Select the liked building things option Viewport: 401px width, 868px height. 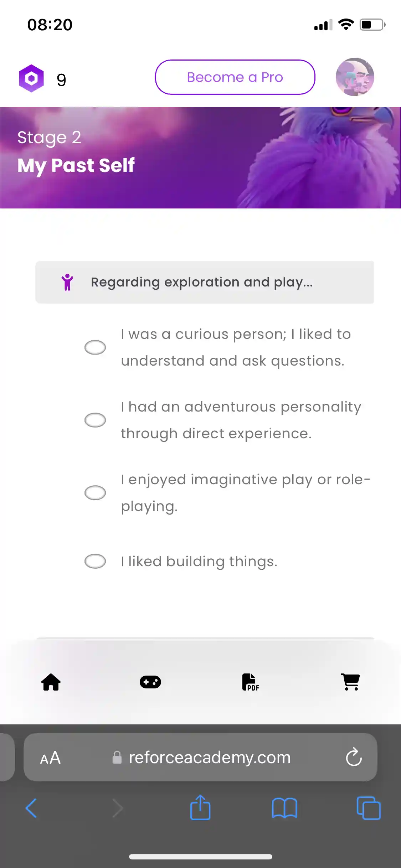95,561
